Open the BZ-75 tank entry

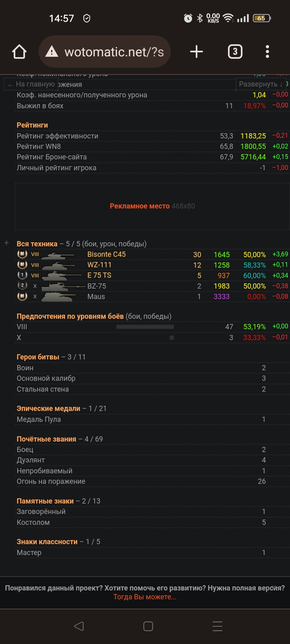pyautogui.click(x=96, y=286)
